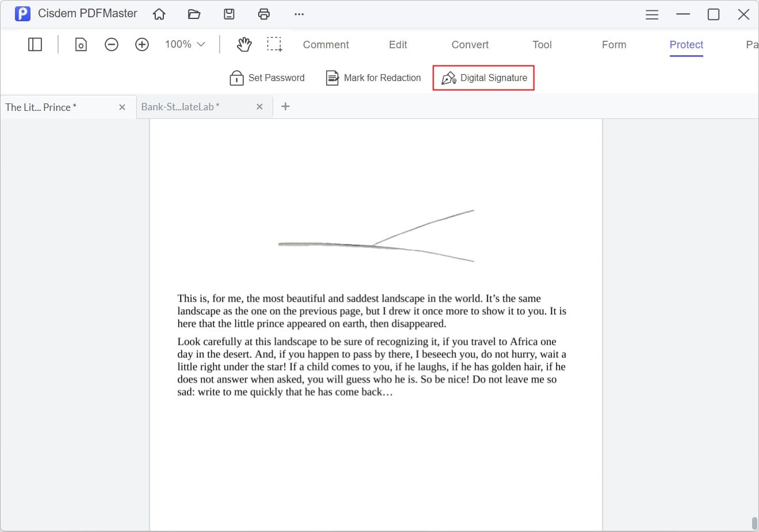The image size is (759, 532).
Task: Toggle the thumbnail sidebar panel
Action: point(35,44)
